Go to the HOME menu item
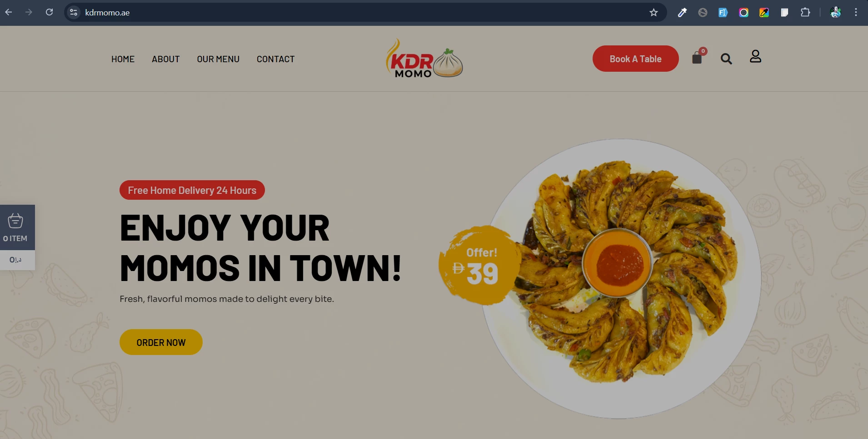Screen dimensions: 868x439 (x=123, y=59)
